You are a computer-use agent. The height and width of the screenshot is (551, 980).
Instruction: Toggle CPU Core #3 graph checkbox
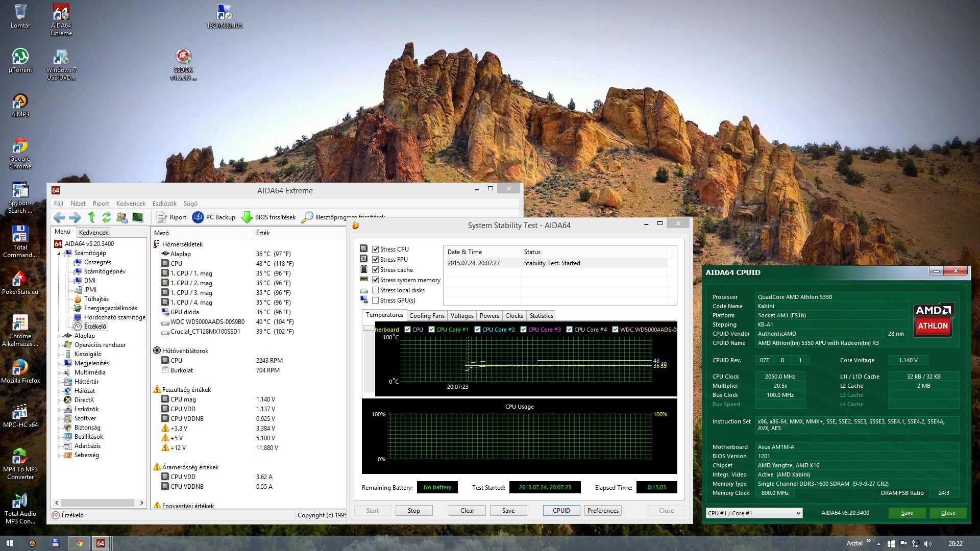tap(524, 330)
